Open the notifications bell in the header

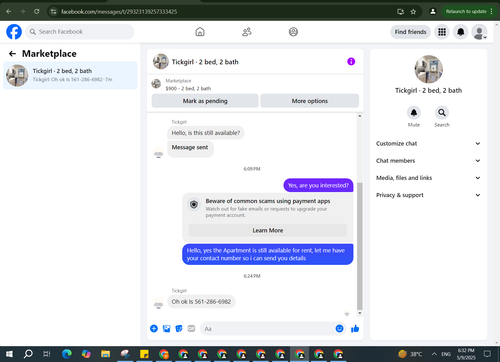pos(461,32)
